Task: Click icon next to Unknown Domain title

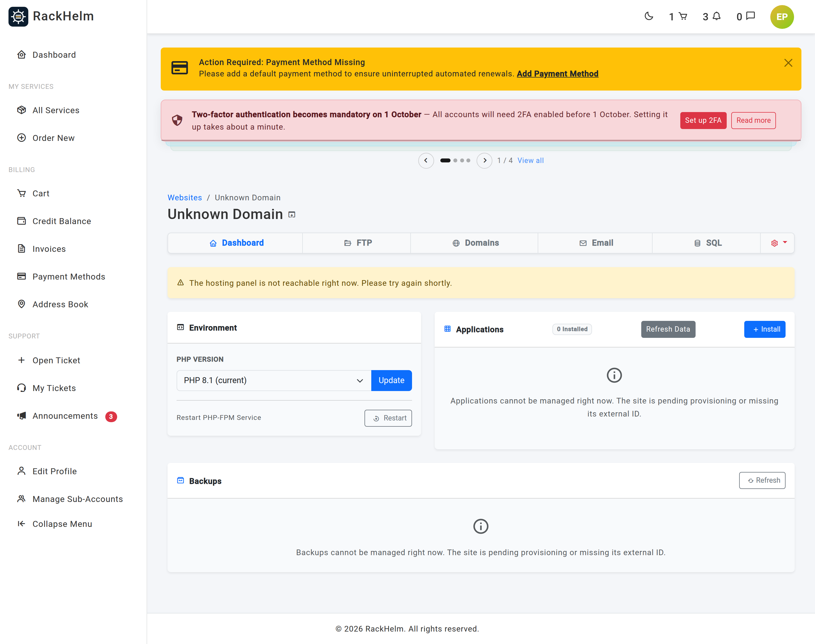Action: [x=291, y=215]
